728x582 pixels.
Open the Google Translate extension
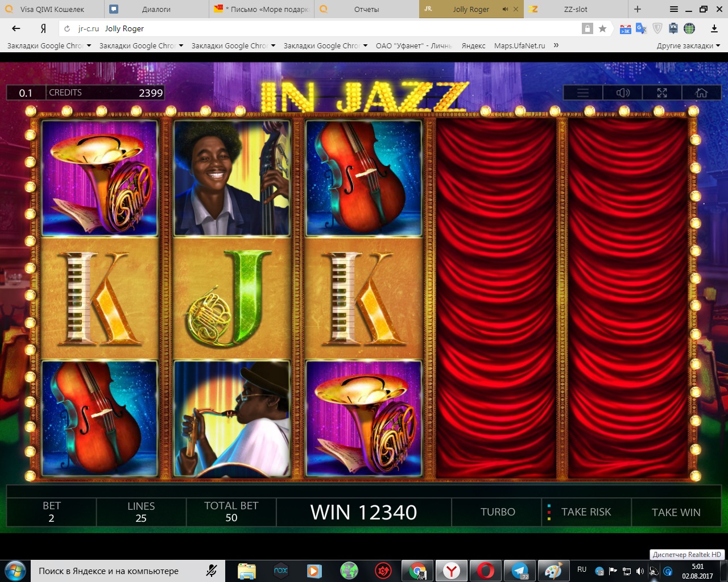pyautogui.click(x=641, y=28)
